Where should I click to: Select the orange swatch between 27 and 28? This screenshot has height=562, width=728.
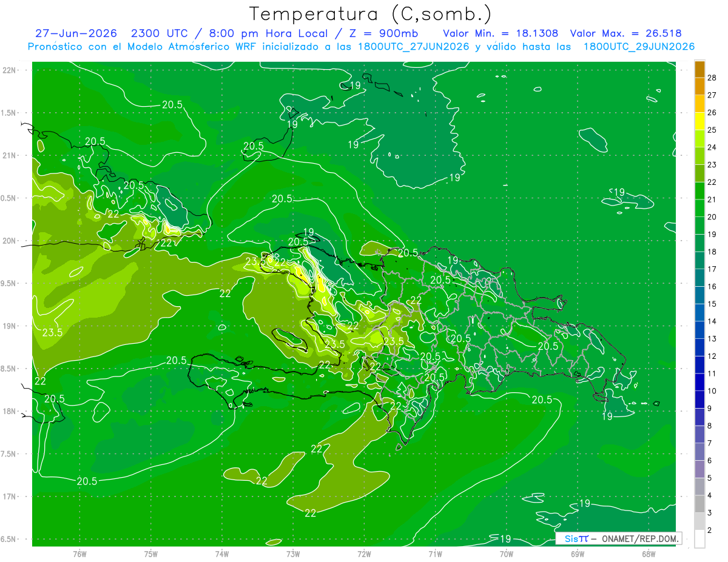[x=699, y=86]
